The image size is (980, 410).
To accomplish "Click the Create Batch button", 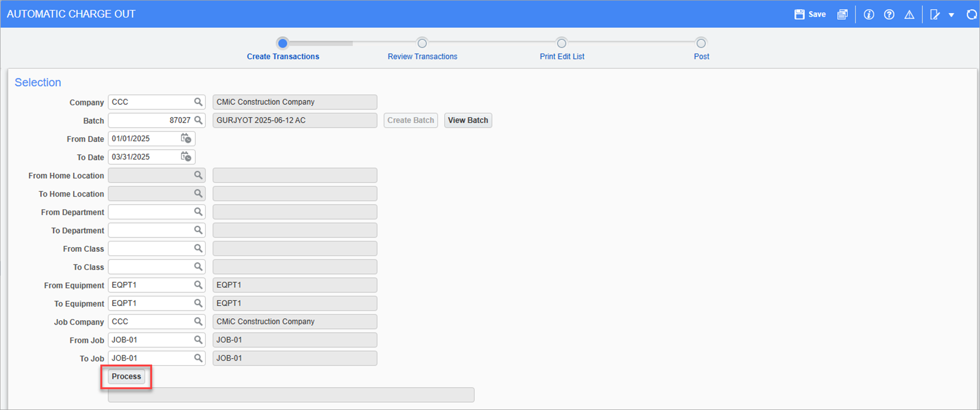I will click(411, 120).
